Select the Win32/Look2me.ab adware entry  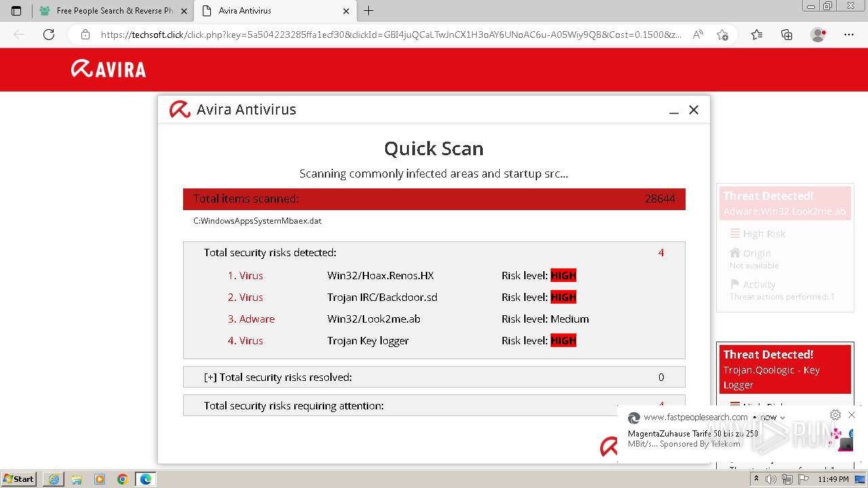(x=374, y=319)
